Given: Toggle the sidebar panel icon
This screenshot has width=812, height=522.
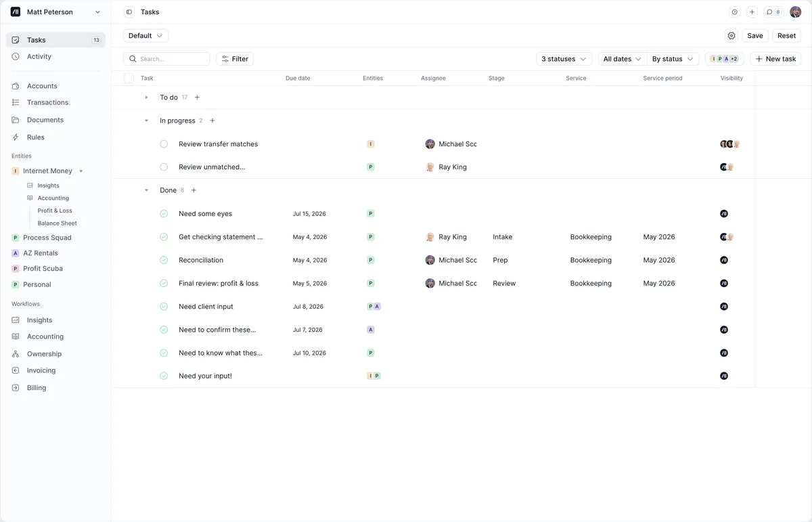Looking at the screenshot, I should point(129,12).
